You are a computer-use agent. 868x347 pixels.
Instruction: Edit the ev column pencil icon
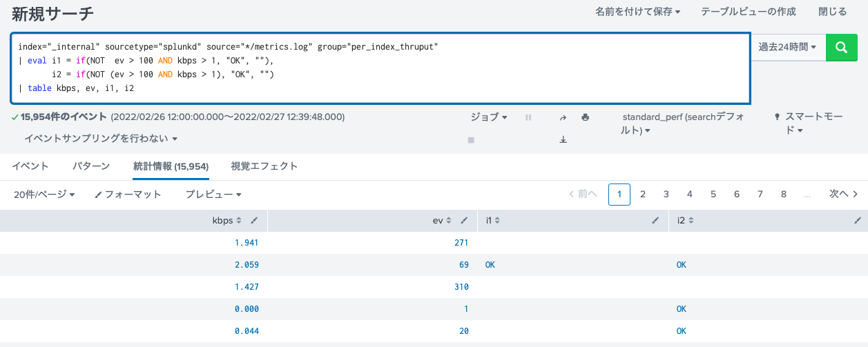465,221
